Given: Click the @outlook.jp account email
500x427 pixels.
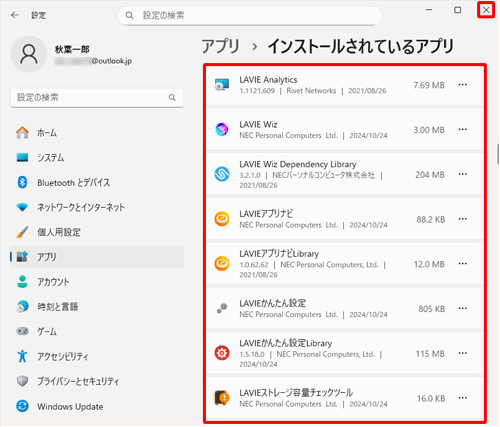Looking at the screenshot, I should [93, 61].
